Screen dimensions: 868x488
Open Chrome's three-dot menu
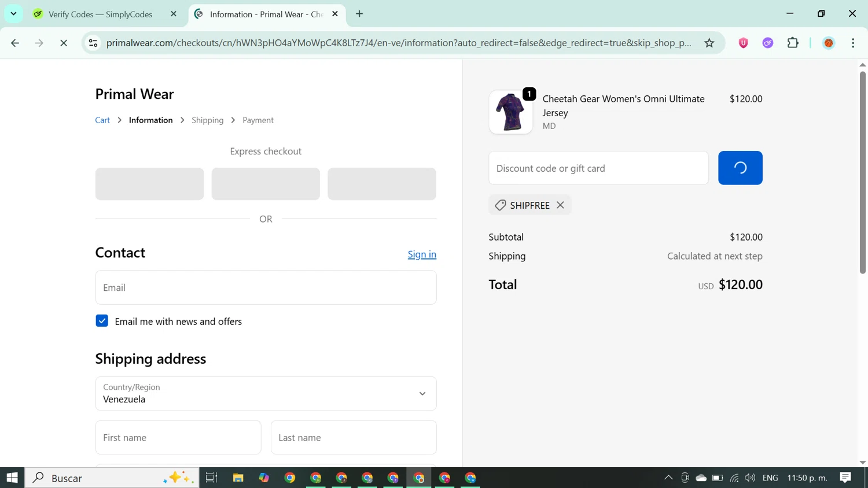853,43
